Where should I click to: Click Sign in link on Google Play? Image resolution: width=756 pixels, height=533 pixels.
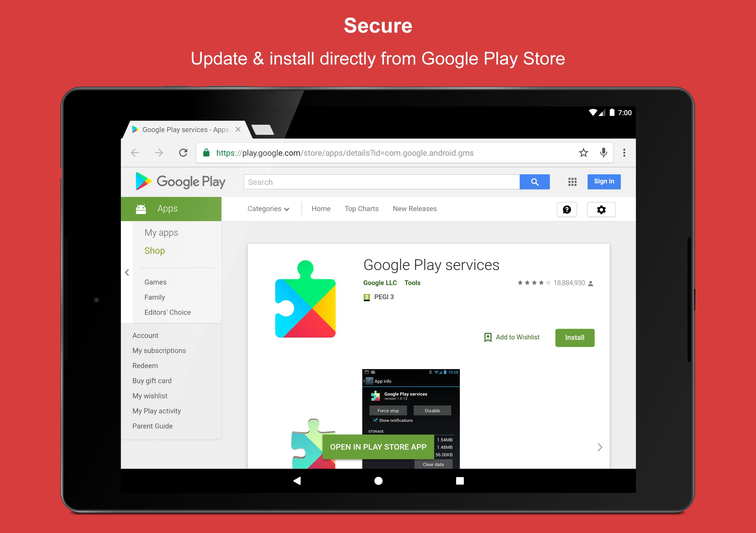coord(604,181)
